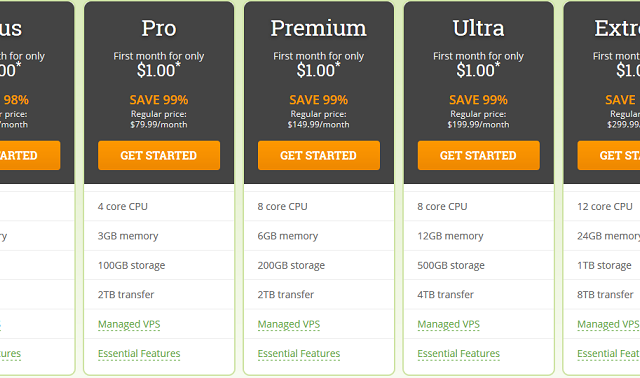Click GET STARTED under the Ultra plan

pos(478,156)
